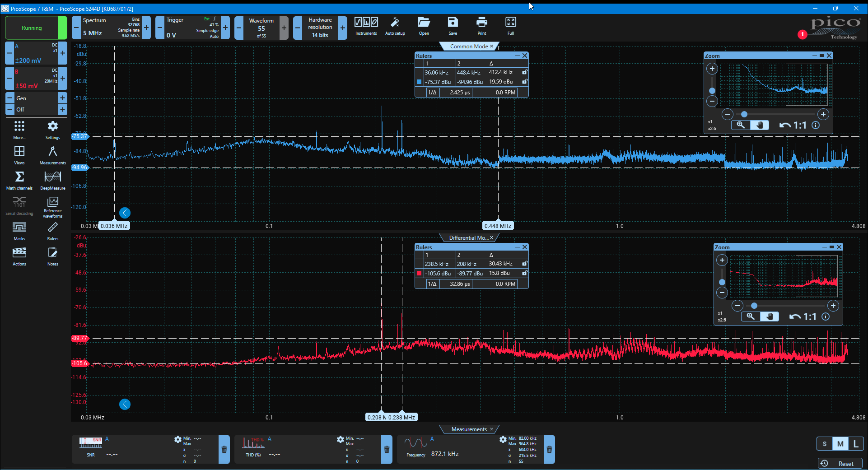Image resolution: width=868 pixels, height=470 pixels.
Task: Open the Settings gear in the sidebar
Action: click(53, 130)
